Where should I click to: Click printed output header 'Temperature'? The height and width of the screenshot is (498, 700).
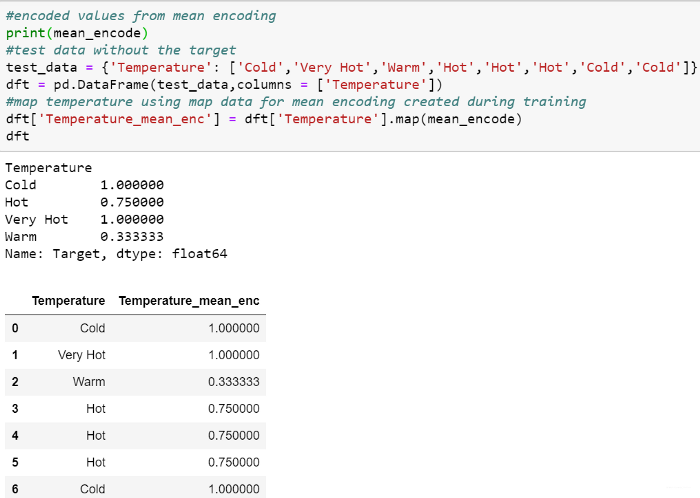coord(48,168)
